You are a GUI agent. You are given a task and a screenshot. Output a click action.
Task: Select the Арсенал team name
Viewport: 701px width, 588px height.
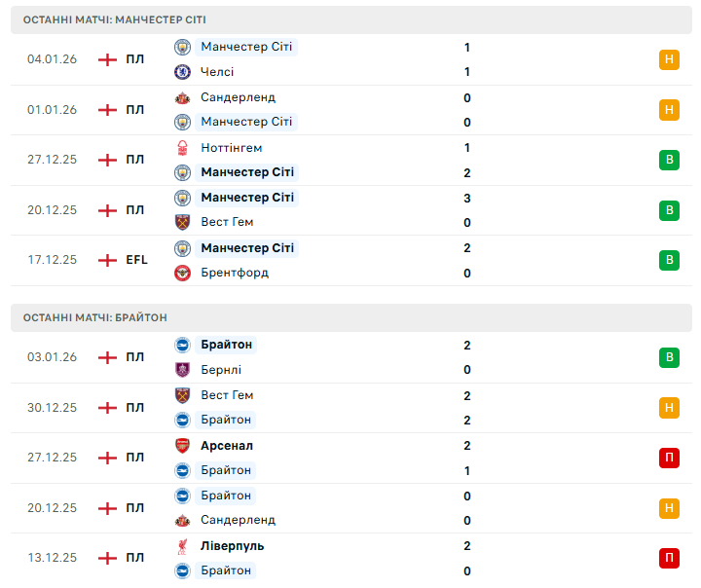pyautogui.click(x=227, y=446)
